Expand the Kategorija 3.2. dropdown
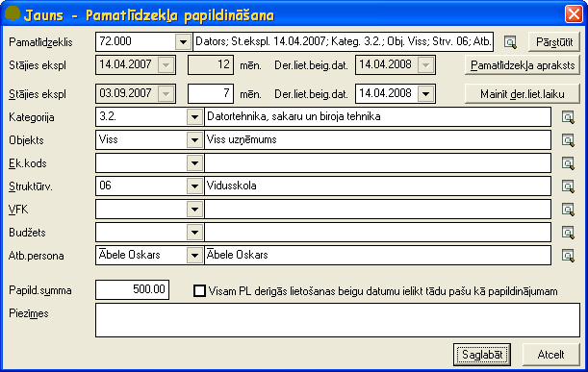The image size is (588, 372). click(194, 117)
